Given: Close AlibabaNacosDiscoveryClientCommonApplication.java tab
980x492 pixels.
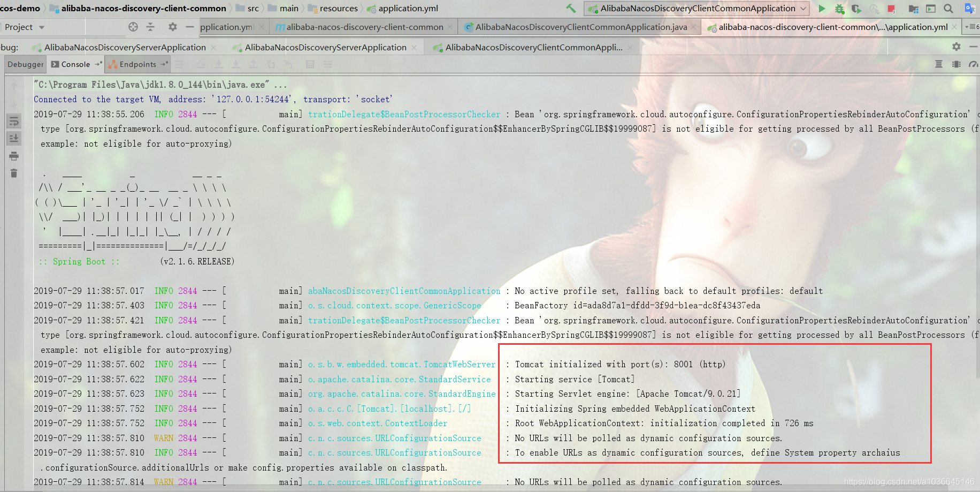Looking at the screenshot, I should tap(694, 27).
